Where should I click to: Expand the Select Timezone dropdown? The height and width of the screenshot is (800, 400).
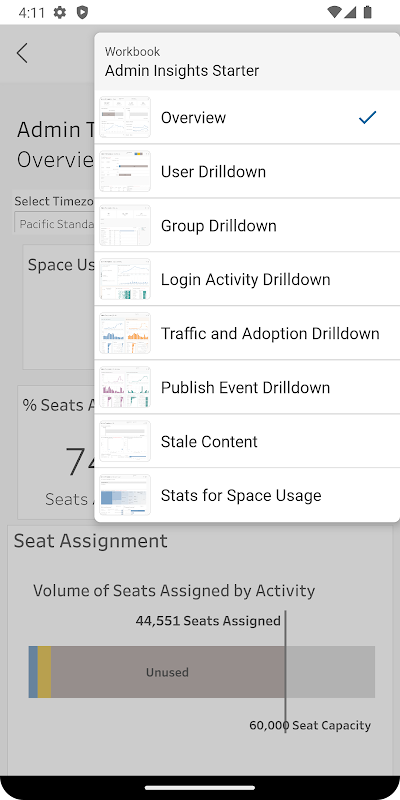tap(54, 224)
